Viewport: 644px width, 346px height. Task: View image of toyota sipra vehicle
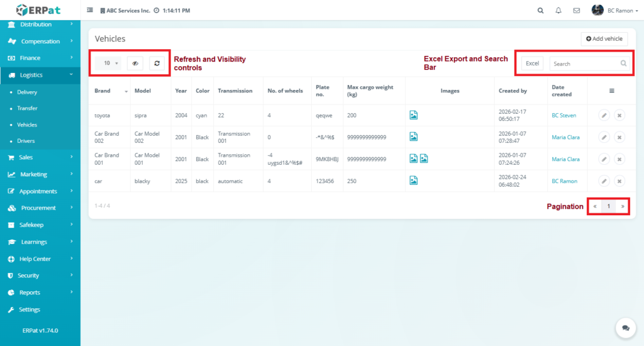[414, 114]
